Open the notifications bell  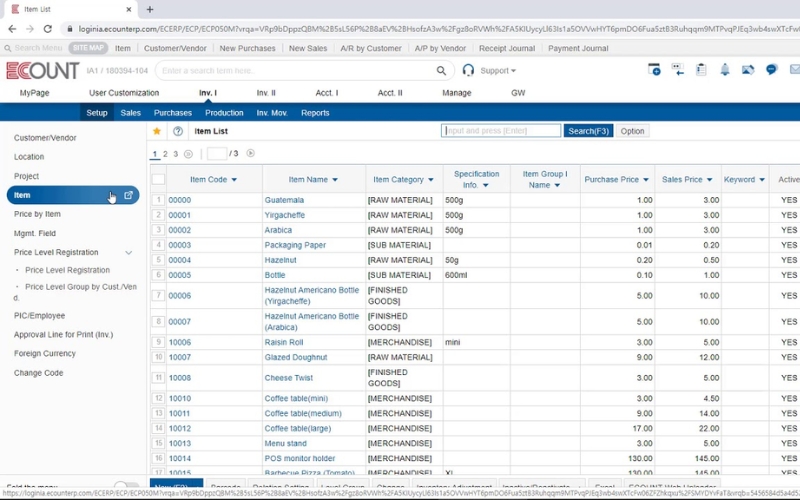click(x=724, y=70)
